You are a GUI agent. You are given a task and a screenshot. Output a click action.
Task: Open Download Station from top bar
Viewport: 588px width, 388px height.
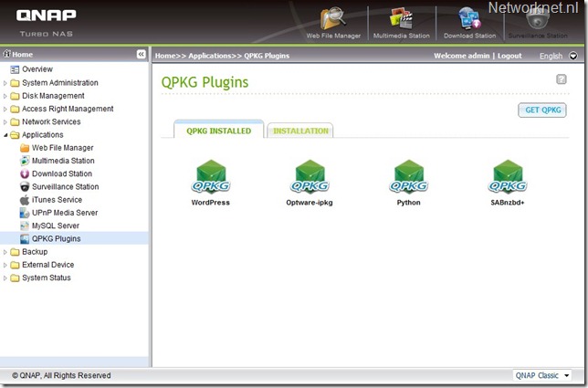(x=469, y=23)
